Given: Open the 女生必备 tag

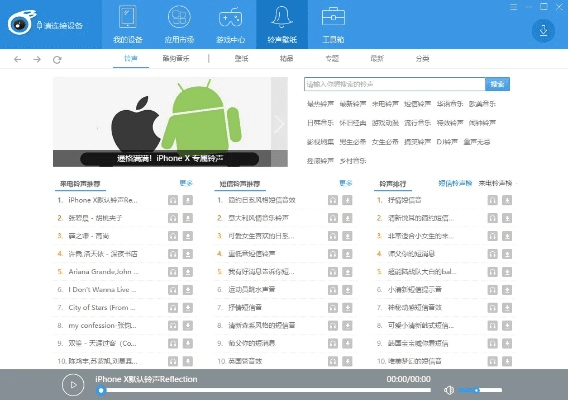Looking at the screenshot, I should (385, 142).
